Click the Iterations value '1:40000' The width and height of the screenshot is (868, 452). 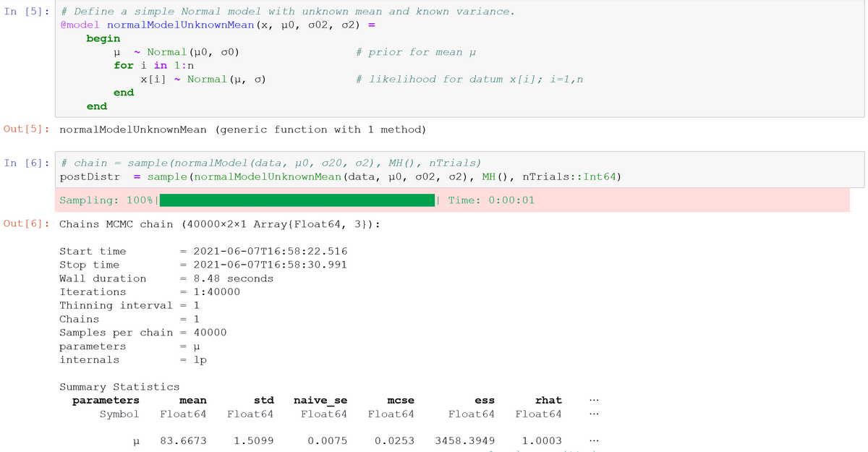(217, 292)
